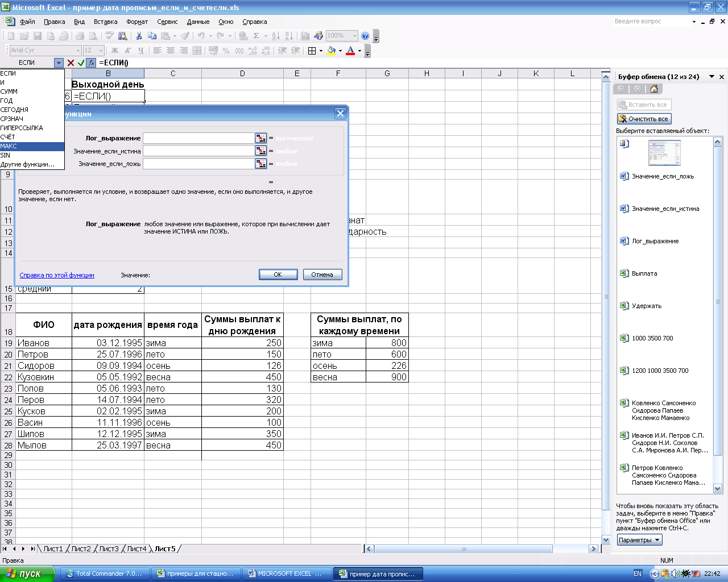This screenshot has width=728, height=582.
Task: Toggle Align Right
Action: point(184,51)
